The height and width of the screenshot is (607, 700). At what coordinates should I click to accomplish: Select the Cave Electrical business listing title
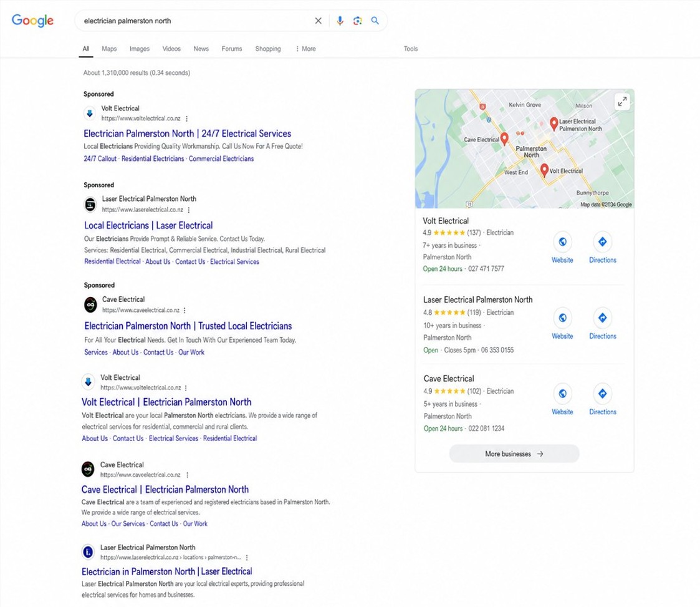[x=449, y=378]
